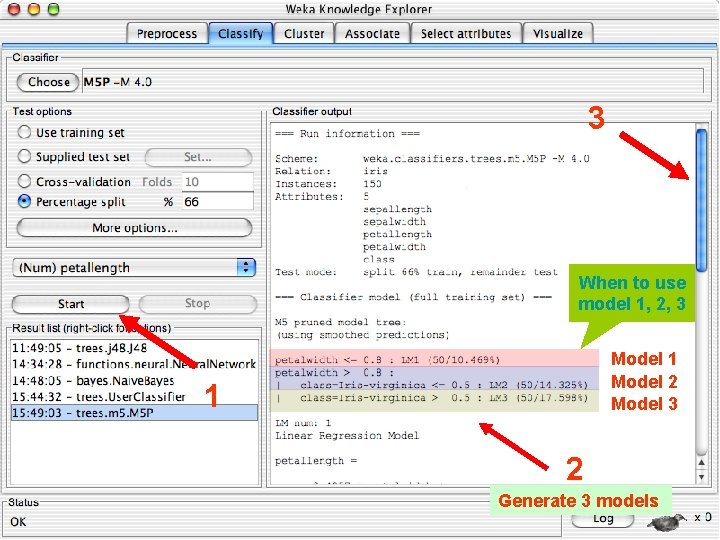Switch to the Classify tab

click(x=241, y=34)
